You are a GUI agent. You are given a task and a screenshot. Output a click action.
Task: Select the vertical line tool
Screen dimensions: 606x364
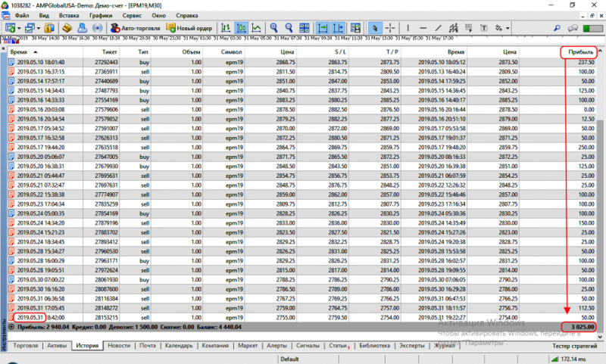[x=407, y=28]
